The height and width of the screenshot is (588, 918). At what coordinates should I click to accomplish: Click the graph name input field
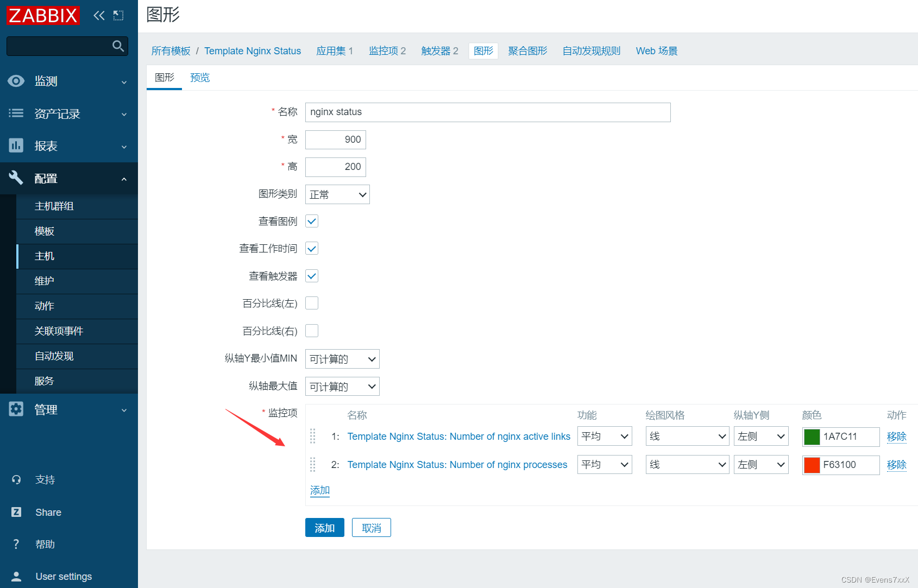[487, 112]
